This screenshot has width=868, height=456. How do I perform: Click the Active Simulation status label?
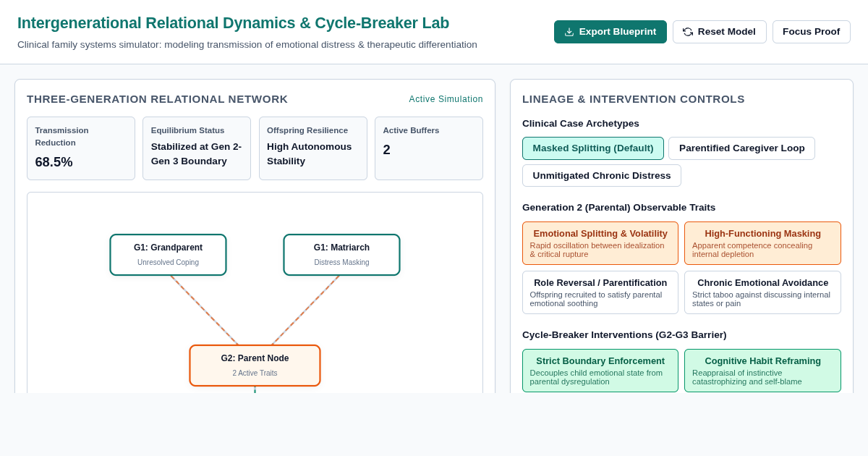446,99
